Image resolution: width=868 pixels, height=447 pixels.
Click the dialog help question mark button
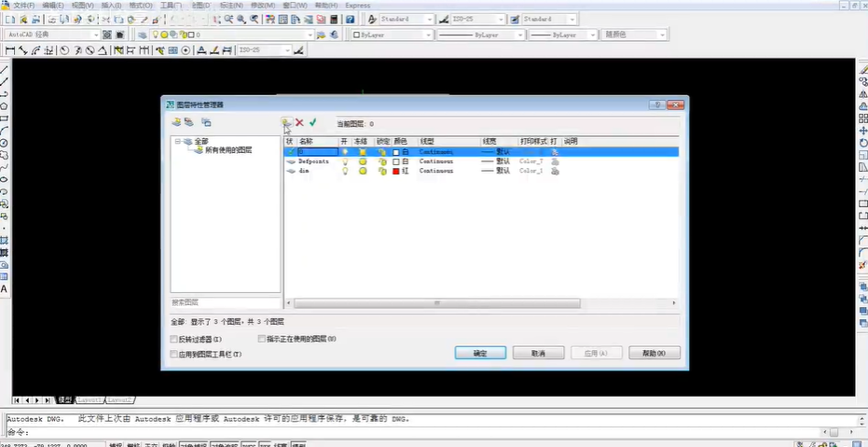click(x=656, y=105)
